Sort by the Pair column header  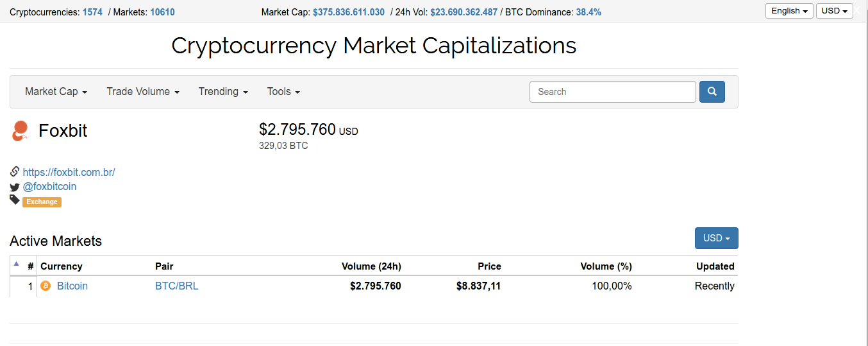tap(164, 266)
